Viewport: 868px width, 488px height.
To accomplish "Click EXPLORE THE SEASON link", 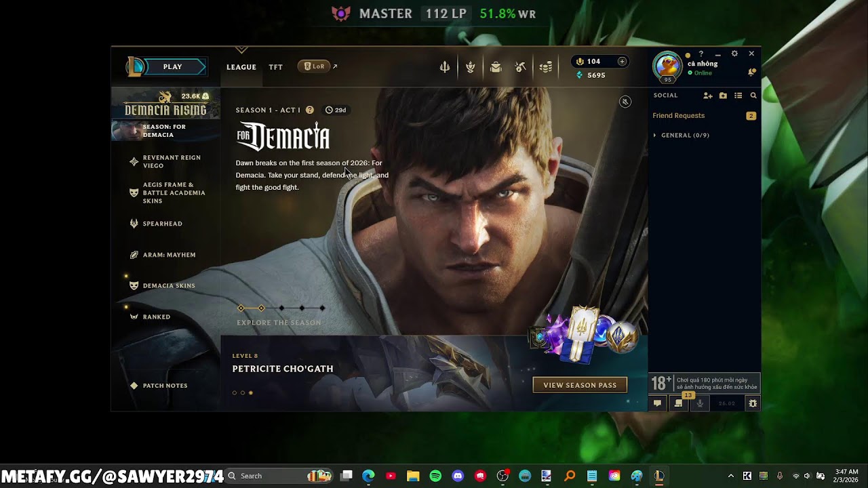I will pos(279,323).
